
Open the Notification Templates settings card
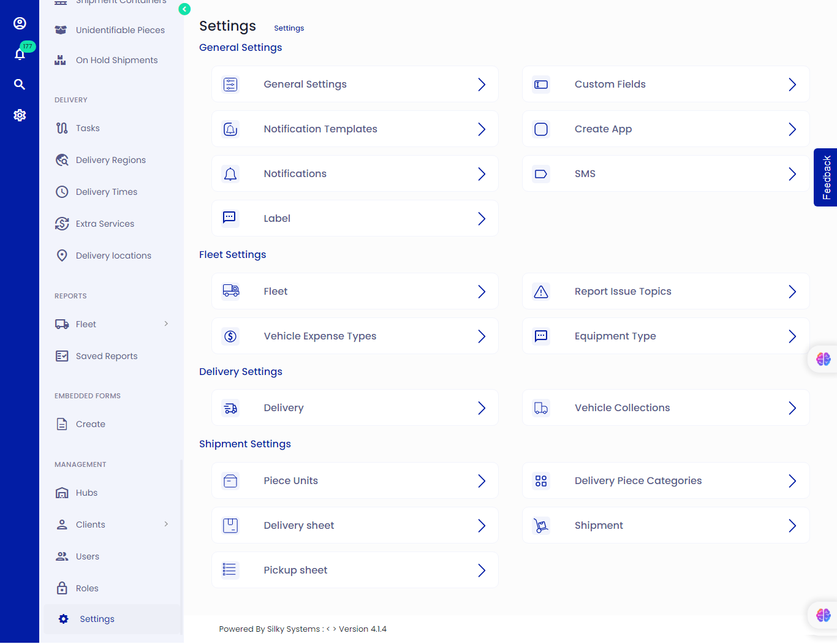(355, 129)
